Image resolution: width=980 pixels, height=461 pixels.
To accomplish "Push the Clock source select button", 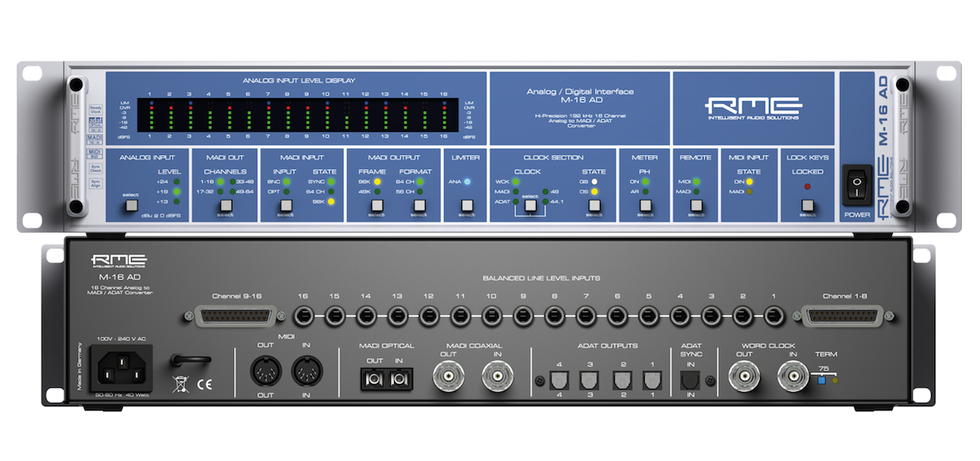I will point(530,205).
